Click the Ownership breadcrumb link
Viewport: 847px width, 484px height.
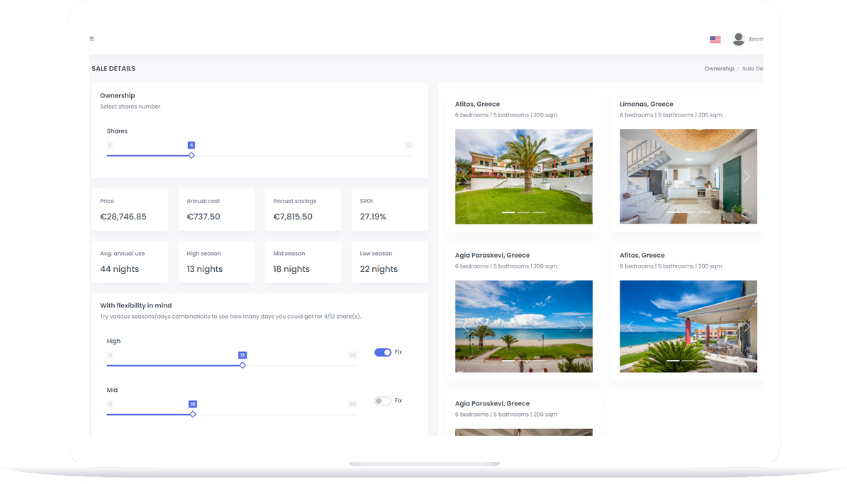pos(718,69)
